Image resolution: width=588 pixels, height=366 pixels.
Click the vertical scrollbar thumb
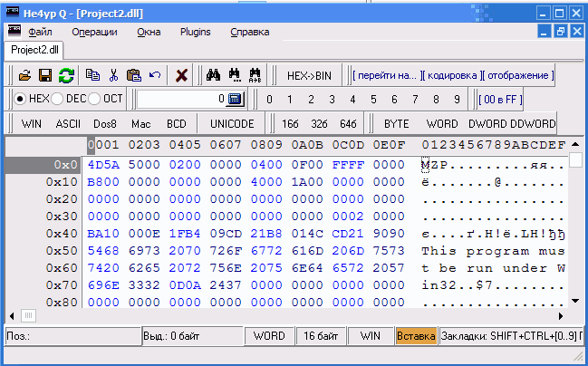tap(575, 160)
